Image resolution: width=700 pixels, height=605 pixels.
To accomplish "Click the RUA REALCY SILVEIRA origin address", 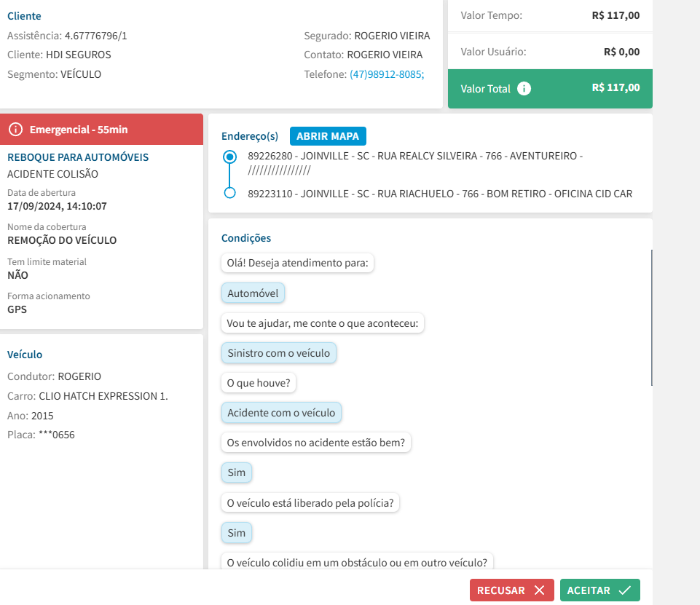I will coord(415,156).
